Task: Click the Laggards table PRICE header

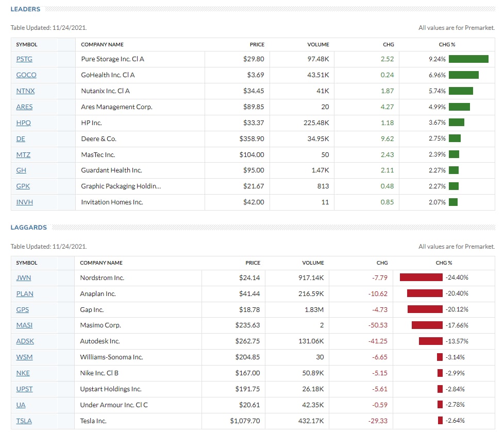Action: pyautogui.click(x=253, y=263)
